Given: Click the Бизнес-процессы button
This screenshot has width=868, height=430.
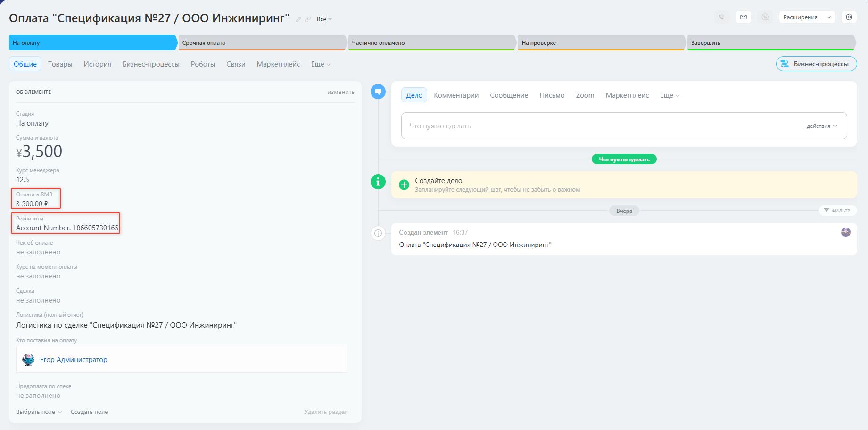Looking at the screenshot, I should [816, 64].
